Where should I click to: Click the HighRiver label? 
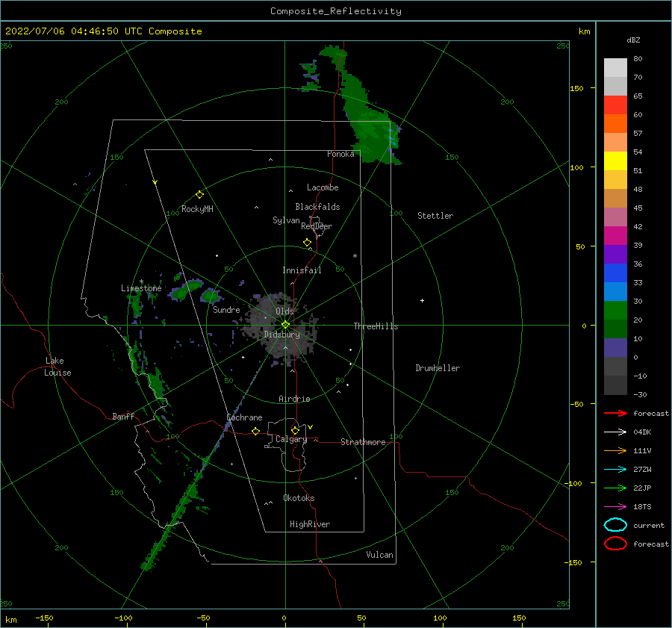pos(310,524)
